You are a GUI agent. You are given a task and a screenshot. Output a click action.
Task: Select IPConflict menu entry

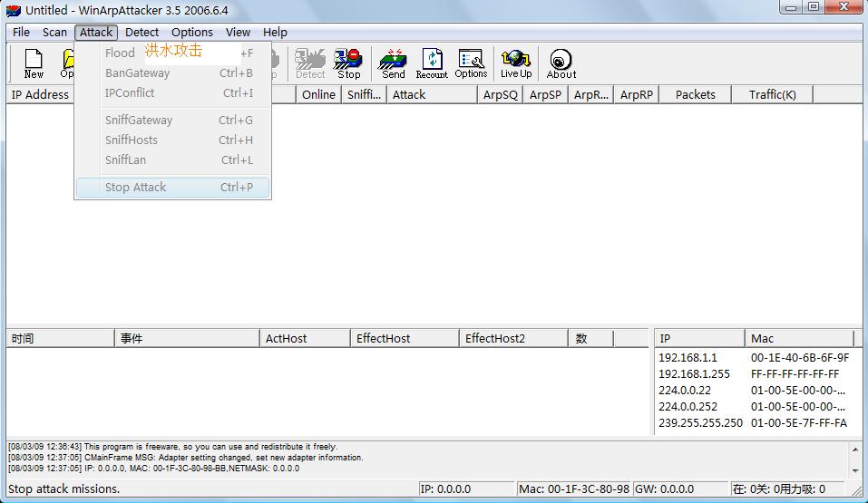[x=172, y=93]
